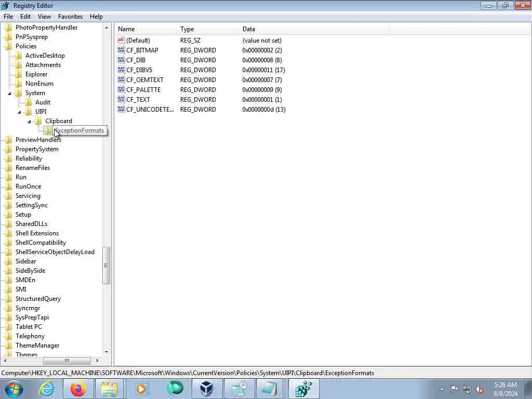Click the tree horizontal scrollbar thumb
The width and height of the screenshot is (532, 399).
pyautogui.click(x=67, y=361)
